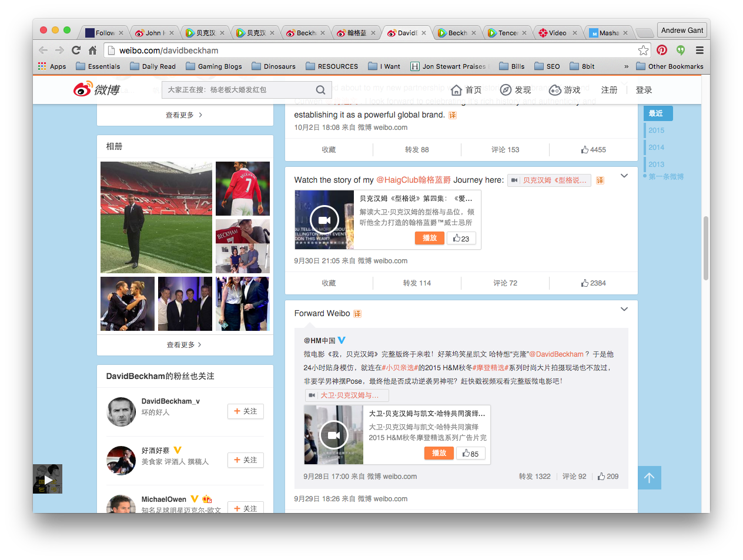This screenshot has height=560, width=743.
Task: Play the Haig Club video thumbnail
Action: point(324,220)
